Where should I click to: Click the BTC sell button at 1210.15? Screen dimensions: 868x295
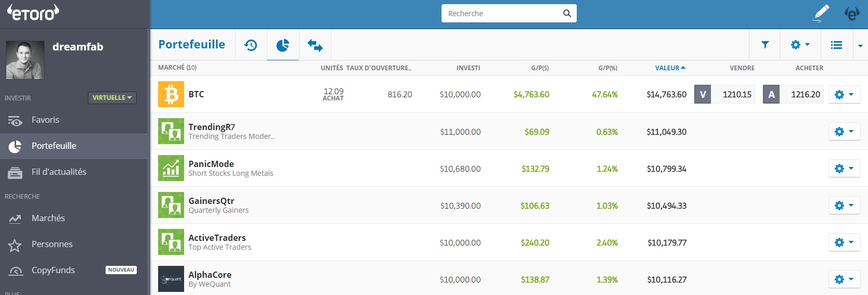[724, 94]
